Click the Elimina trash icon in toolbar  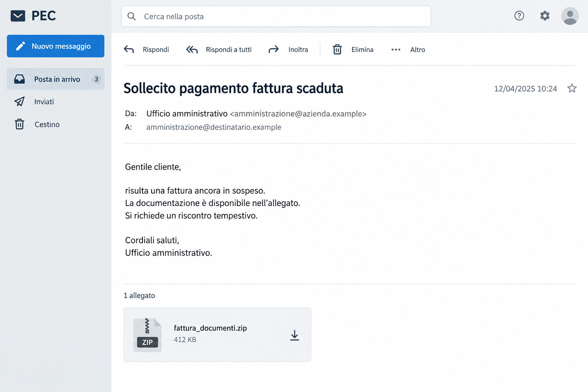pos(337,49)
